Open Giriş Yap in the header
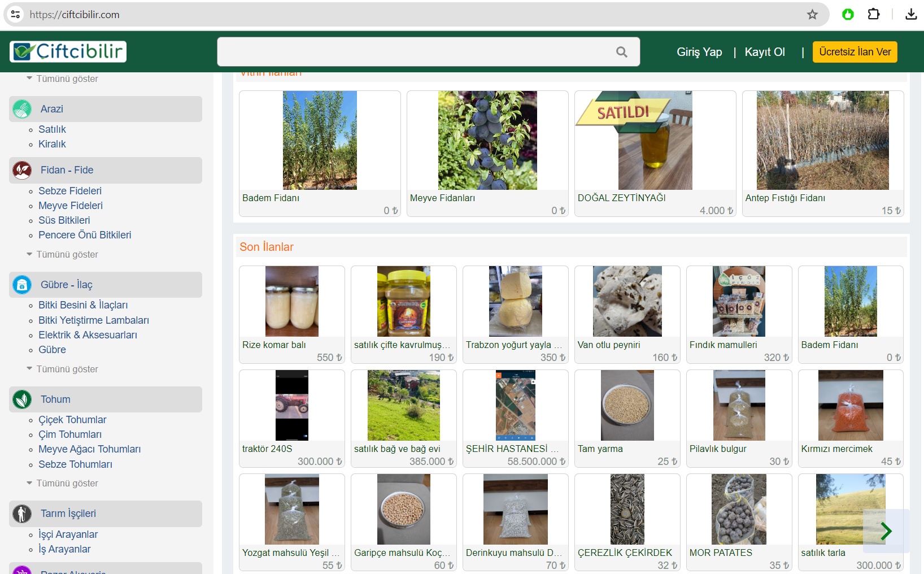Screen dimensions: 924x574 (699, 52)
